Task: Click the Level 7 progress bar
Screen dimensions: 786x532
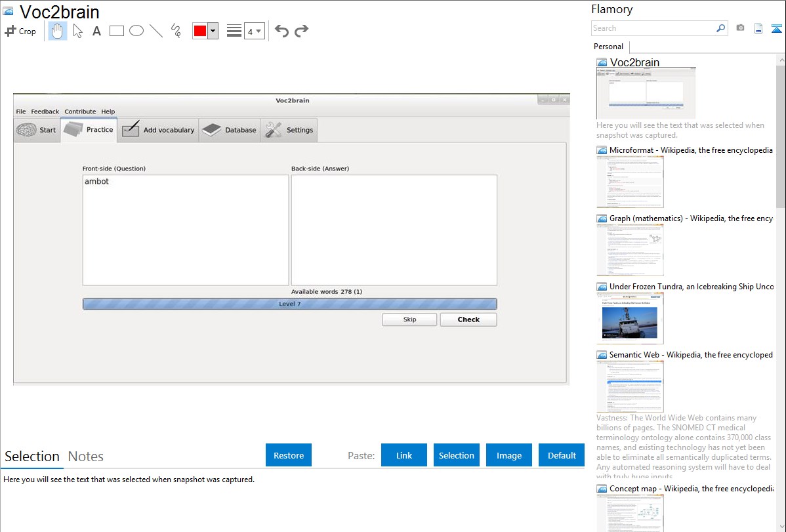Action: click(290, 304)
